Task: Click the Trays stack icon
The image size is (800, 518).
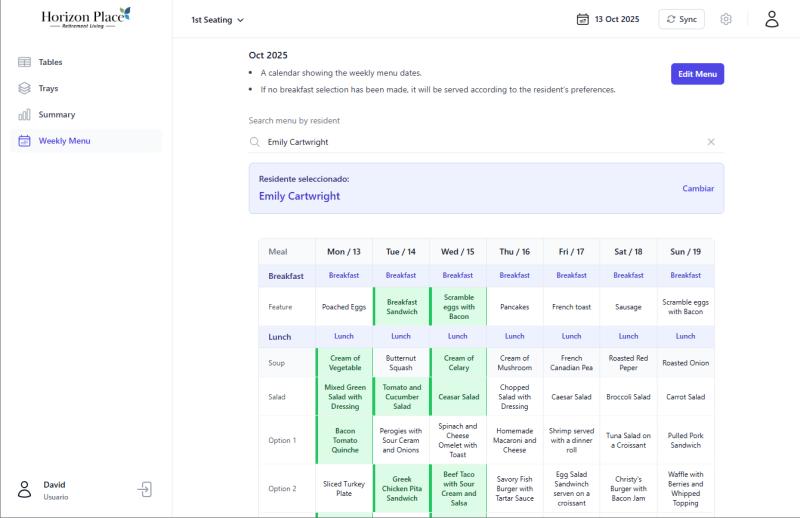Action: pyautogui.click(x=24, y=88)
